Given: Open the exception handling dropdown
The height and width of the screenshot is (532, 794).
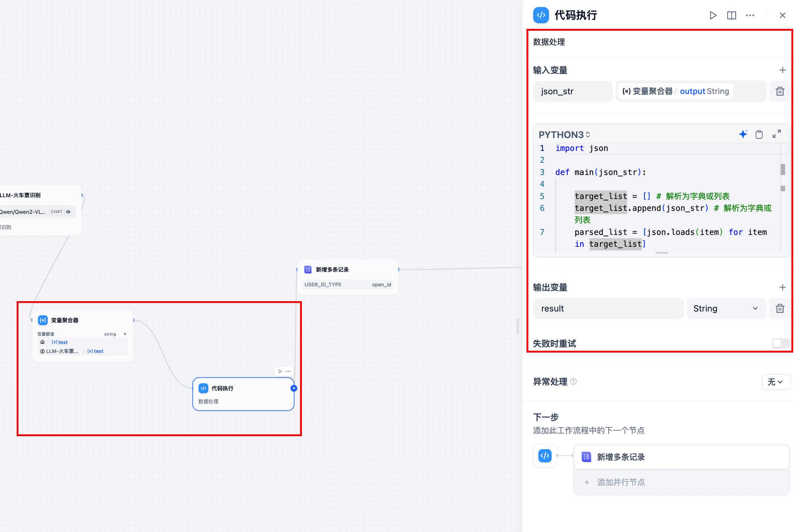Looking at the screenshot, I should click(775, 382).
